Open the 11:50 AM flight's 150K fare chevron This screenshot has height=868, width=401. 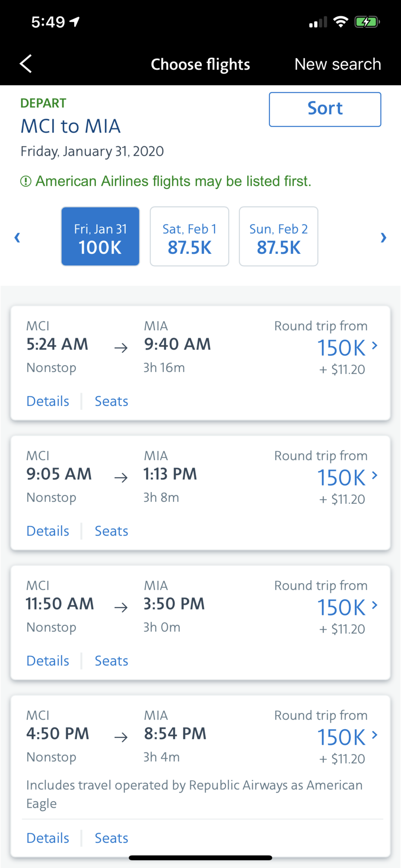point(375,605)
